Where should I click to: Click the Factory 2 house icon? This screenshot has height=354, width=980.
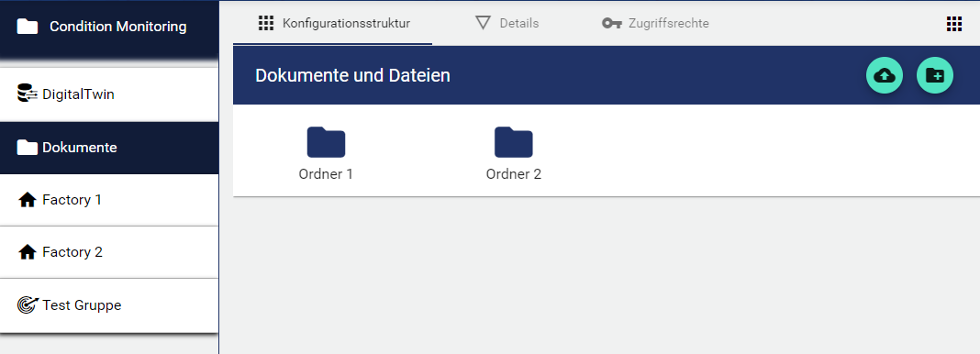[x=28, y=252]
